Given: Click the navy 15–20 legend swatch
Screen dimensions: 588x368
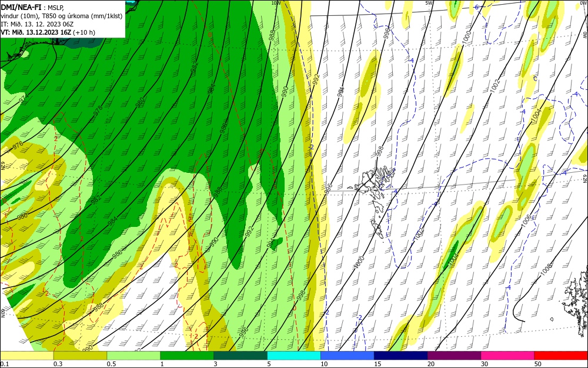Looking at the screenshot, I should pyautogui.click(x=401, y=356).
